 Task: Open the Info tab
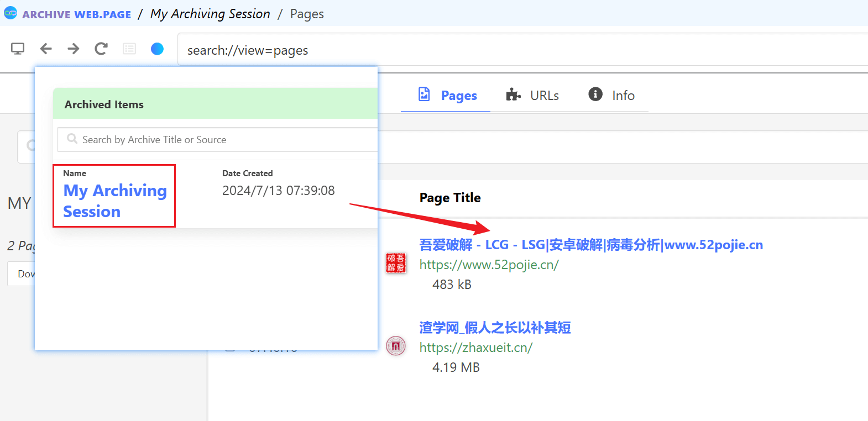click(x=611, y=96)
